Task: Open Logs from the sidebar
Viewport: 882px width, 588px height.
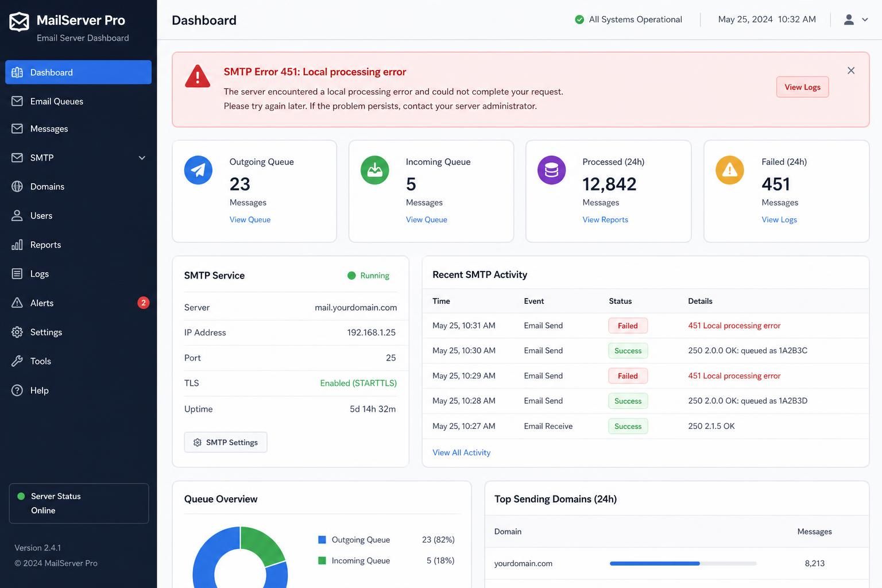Action: coord(79,274)
